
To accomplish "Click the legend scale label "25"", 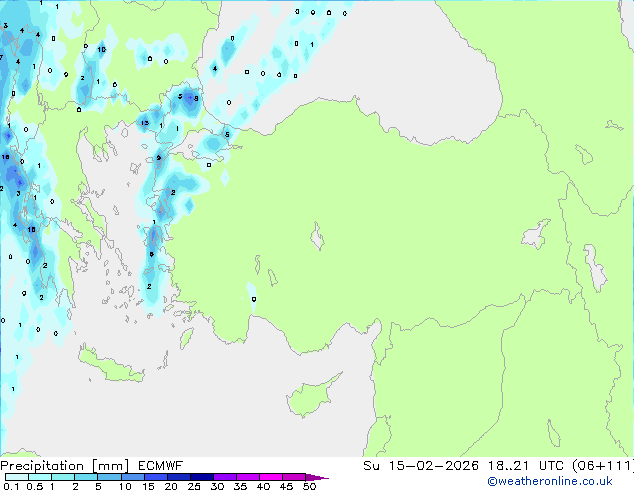I will 194,486.
